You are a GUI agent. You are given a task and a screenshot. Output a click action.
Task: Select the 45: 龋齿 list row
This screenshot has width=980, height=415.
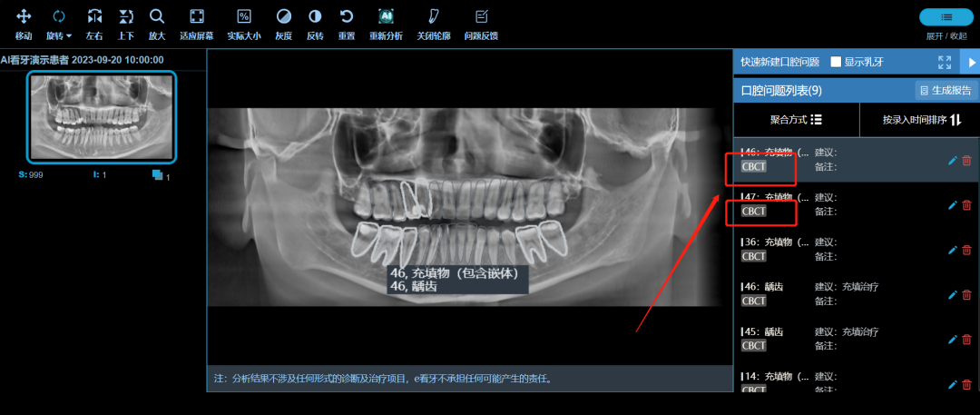pos(857,340)
